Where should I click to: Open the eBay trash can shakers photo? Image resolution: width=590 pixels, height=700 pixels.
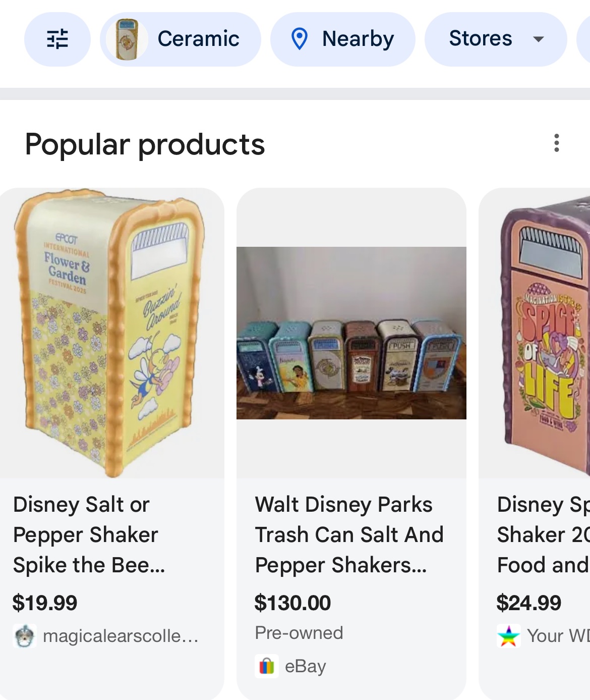[351, 333]
